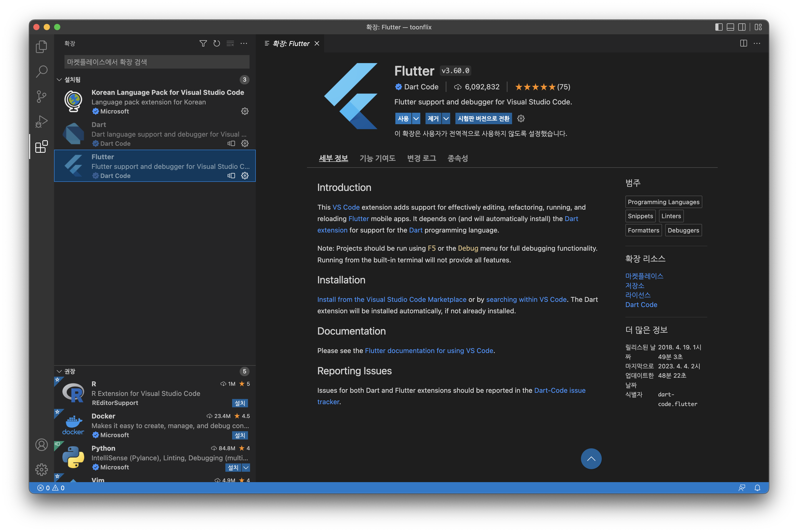
Task: Open Source Control view in activity bar
Action: pos(41,96)
